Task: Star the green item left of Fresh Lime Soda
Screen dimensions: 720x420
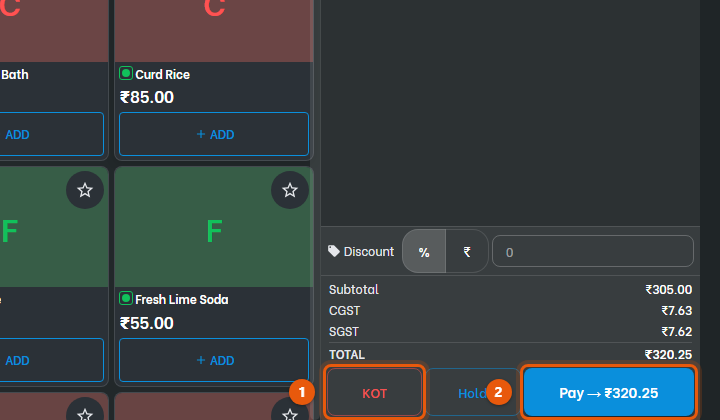Action: click(85, 190)
